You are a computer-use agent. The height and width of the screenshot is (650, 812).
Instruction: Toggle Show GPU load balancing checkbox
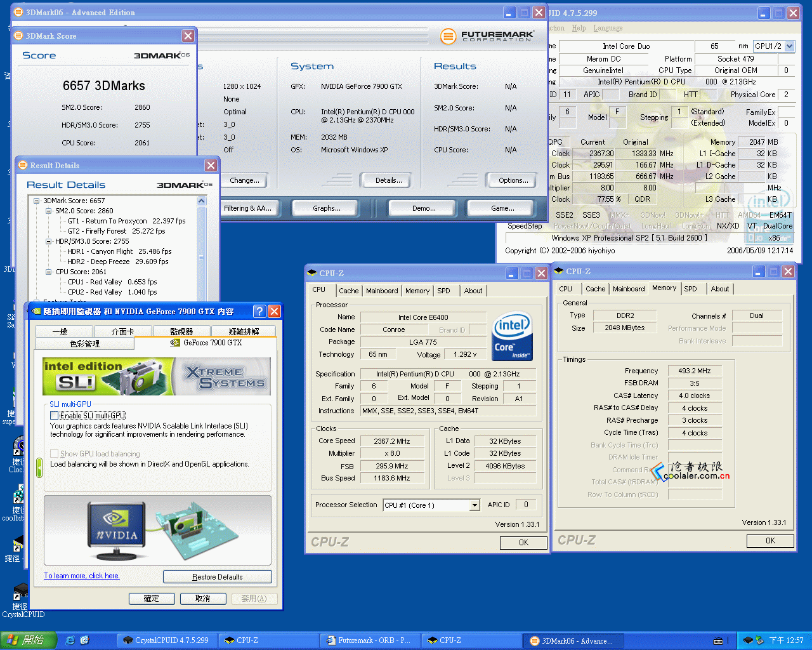click(x=55, y=454)
